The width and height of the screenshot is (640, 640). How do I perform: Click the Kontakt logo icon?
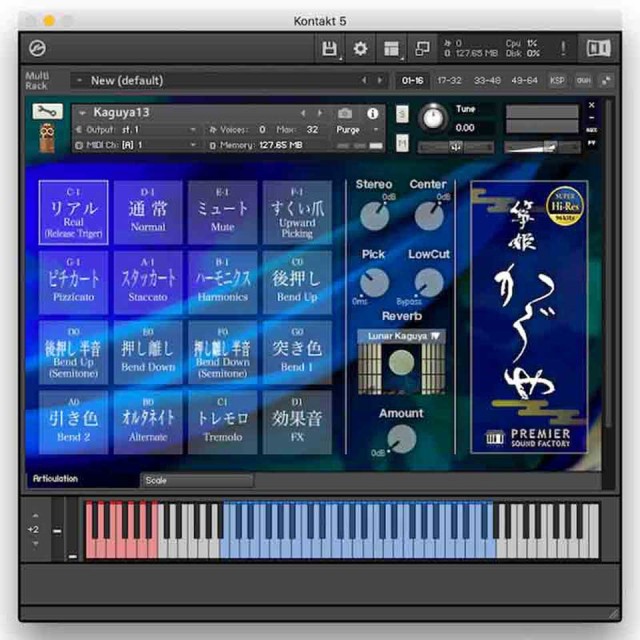click(x=38, y=48)
